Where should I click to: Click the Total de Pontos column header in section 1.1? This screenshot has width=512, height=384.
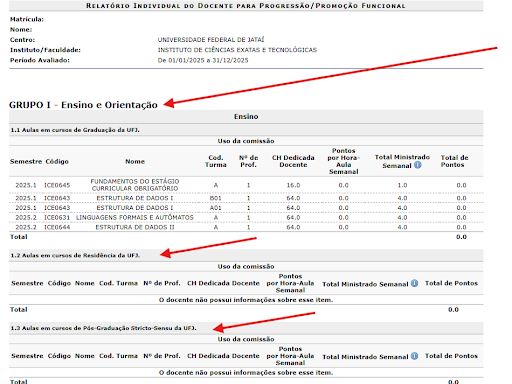(x=454, y=161)
